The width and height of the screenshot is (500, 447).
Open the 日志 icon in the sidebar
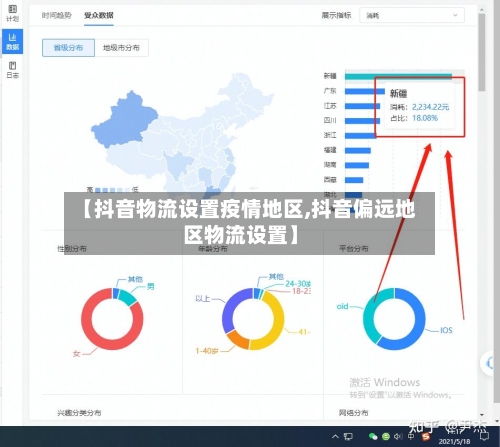12,70
